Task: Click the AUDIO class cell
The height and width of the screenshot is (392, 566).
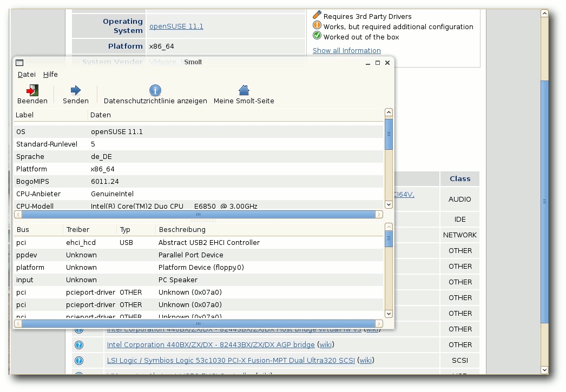Action: coord(460,199)
